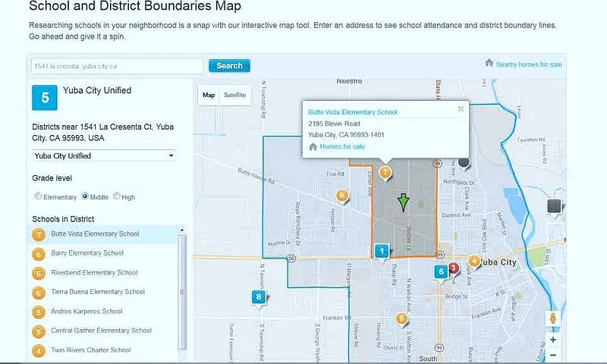Click orange map marker 7 under the popup
Screen dimensions: 607x364
tap(385, 173)
